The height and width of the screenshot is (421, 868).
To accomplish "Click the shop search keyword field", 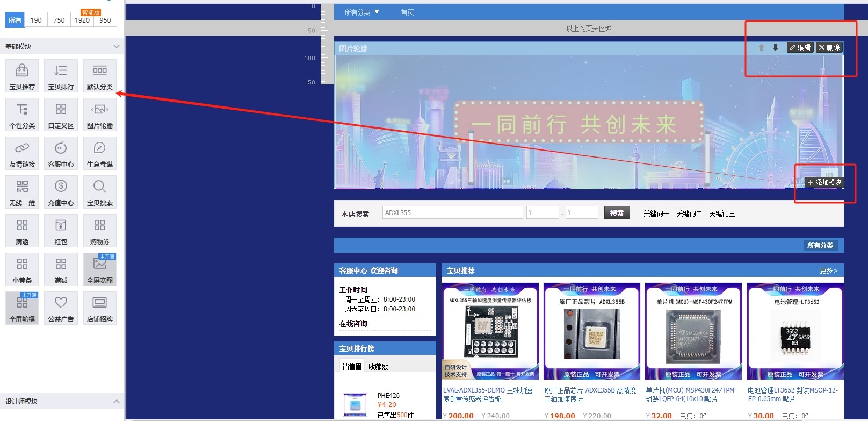I will pyautogui.click(x=452, y=213).
